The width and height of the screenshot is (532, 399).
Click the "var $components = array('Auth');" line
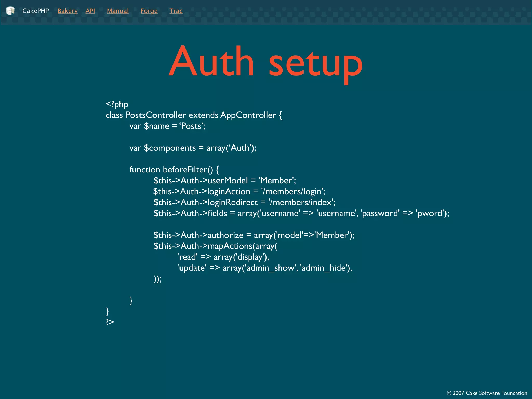(193, 148)
